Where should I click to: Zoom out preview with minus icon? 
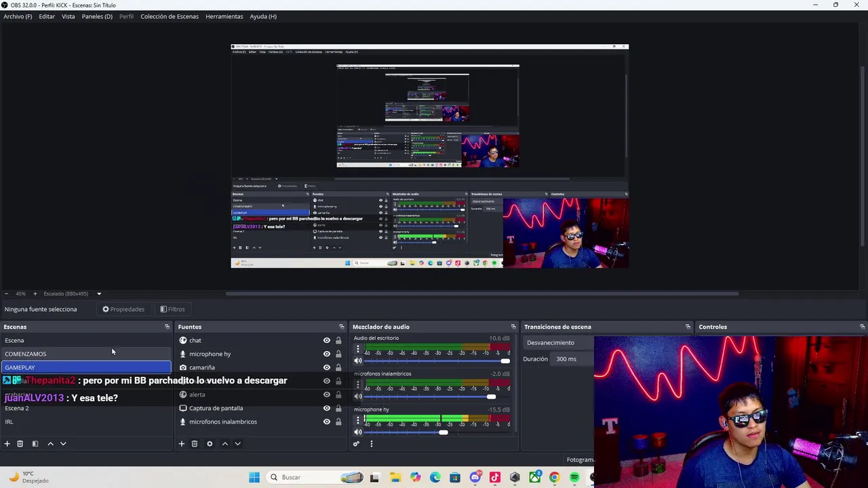pyautogui.click(x=7, y=293)
